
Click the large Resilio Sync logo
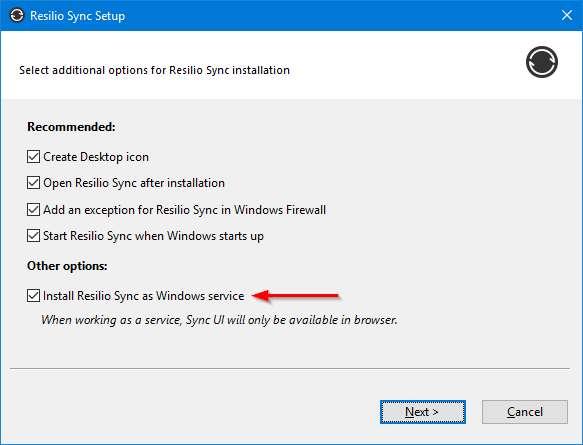(542, 62)
